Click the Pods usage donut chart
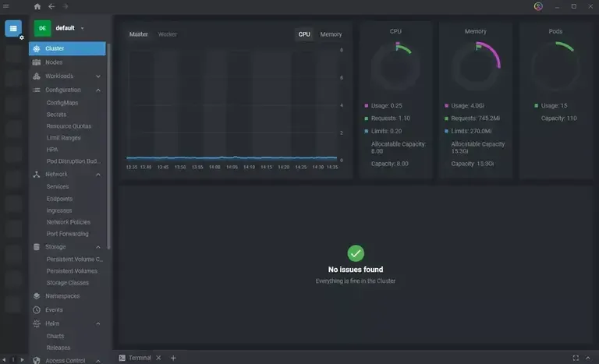 (x=555, y=66)
